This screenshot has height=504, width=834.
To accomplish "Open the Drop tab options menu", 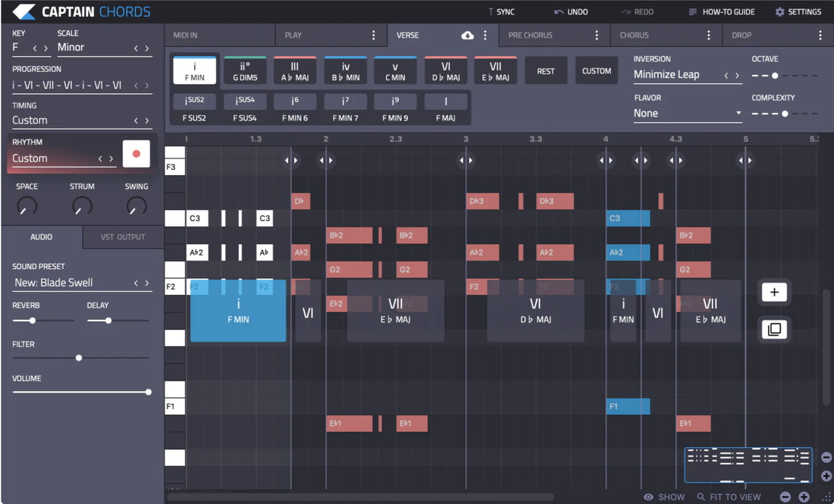I will coord(820,35).
